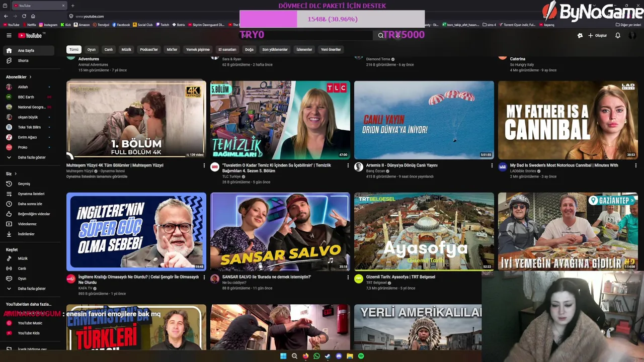This screenshot has width=644, height=362.
Task: Select the Canlı filter chip
Action: (108, 50)
